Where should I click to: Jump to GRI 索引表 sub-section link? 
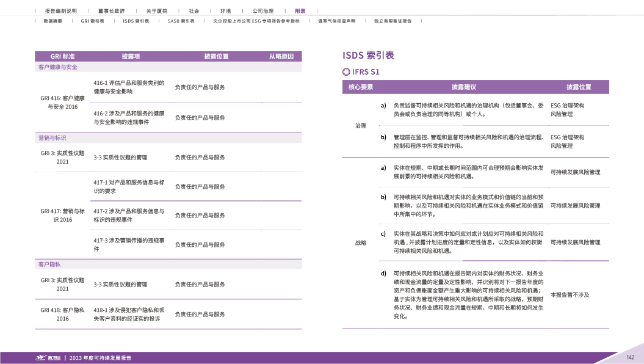click(x=92, y=20)
